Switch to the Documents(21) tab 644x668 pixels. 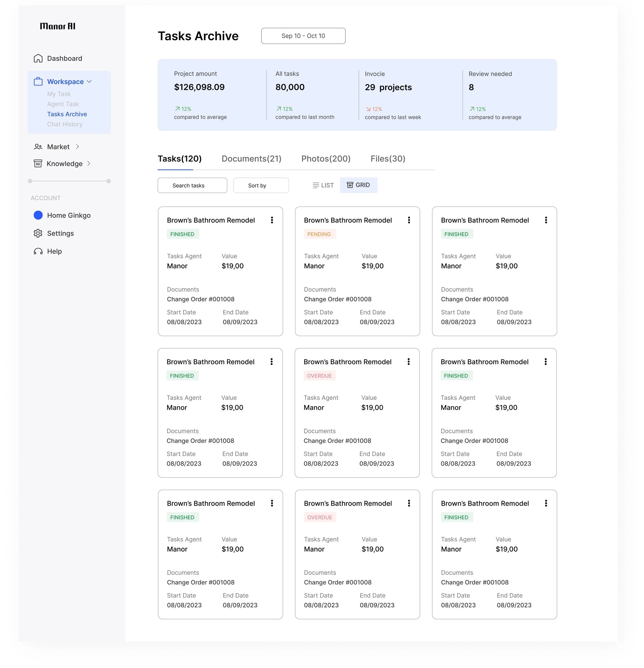click(251, 159)
